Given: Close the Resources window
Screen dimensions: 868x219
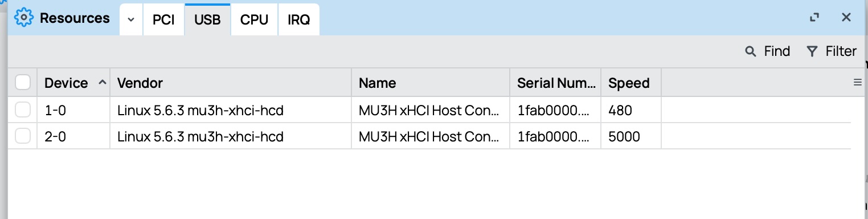Looking at the screenshot, I should click(x=846, y=18).
